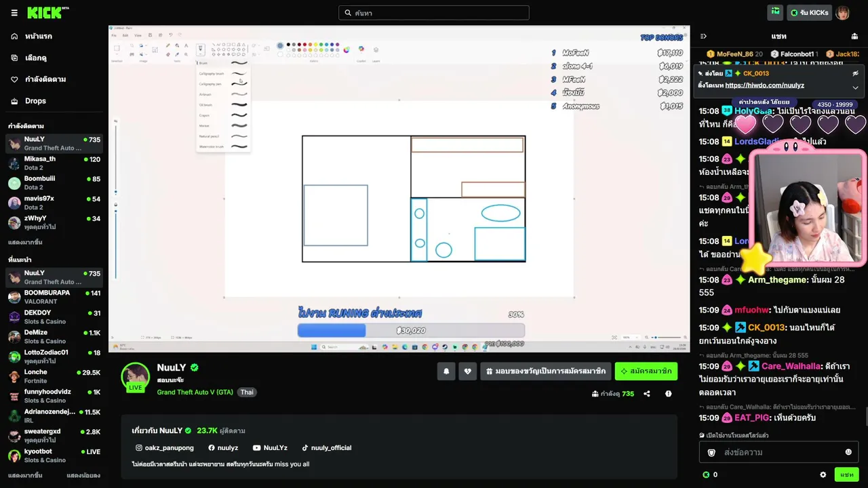Unfollow NuuLY with the broken heart button
Screen dimensions: 868x488
click(x=467, y=371)
